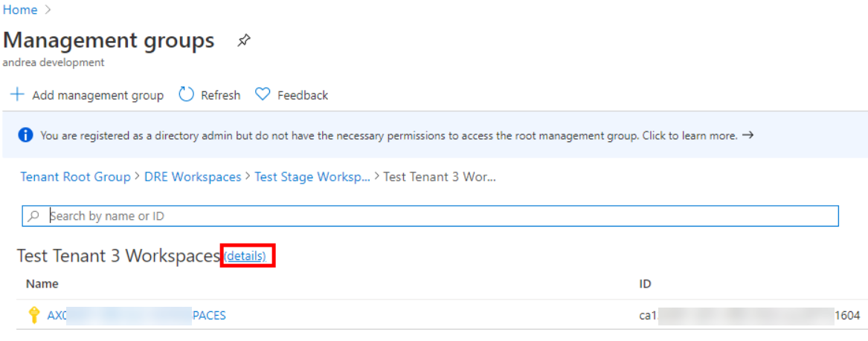This screenshot has height=341, width=868.
Task: Open the Home breadcrumb link
Action: 21,10
